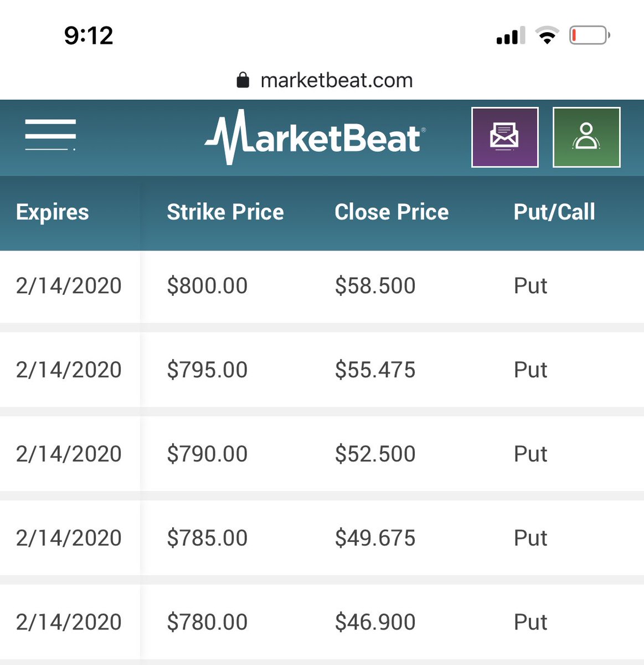The width and height of the screenshot is (644, 665).
Task: Click the $58.500 close price value
Action: [375, 286]
